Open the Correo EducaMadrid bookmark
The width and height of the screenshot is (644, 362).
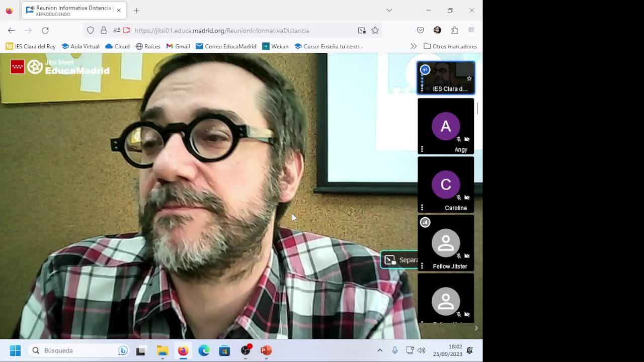pos(226,46)
